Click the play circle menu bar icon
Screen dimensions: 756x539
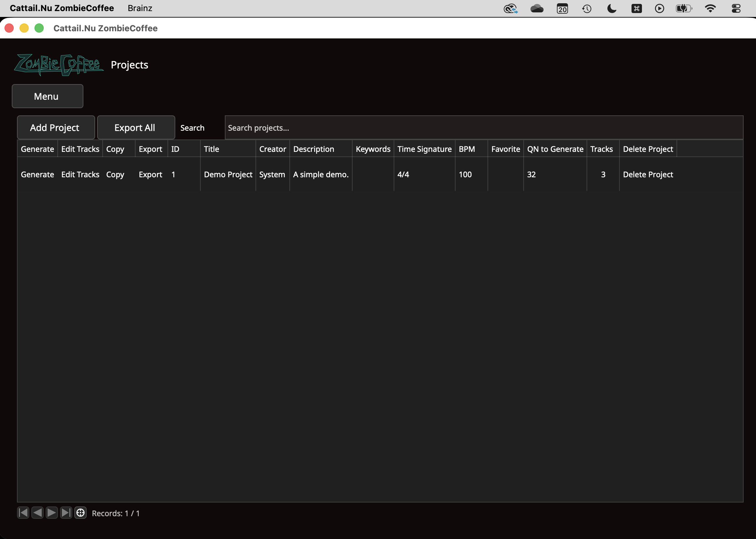click(660, 8)
